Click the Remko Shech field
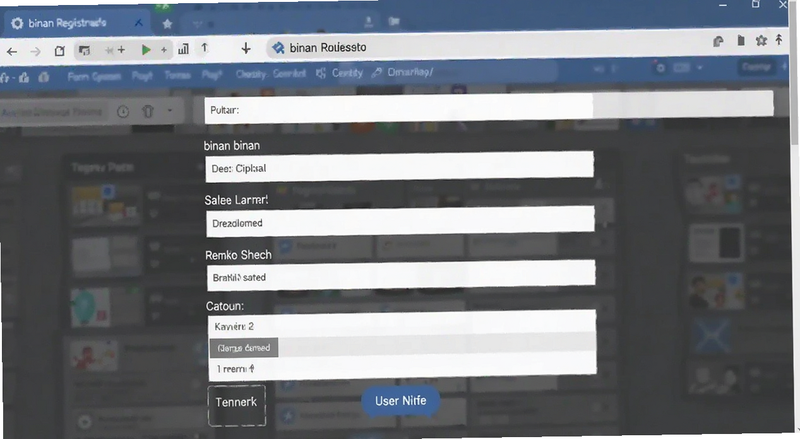This screenshot has width=800, height=439. pos(401,276)
